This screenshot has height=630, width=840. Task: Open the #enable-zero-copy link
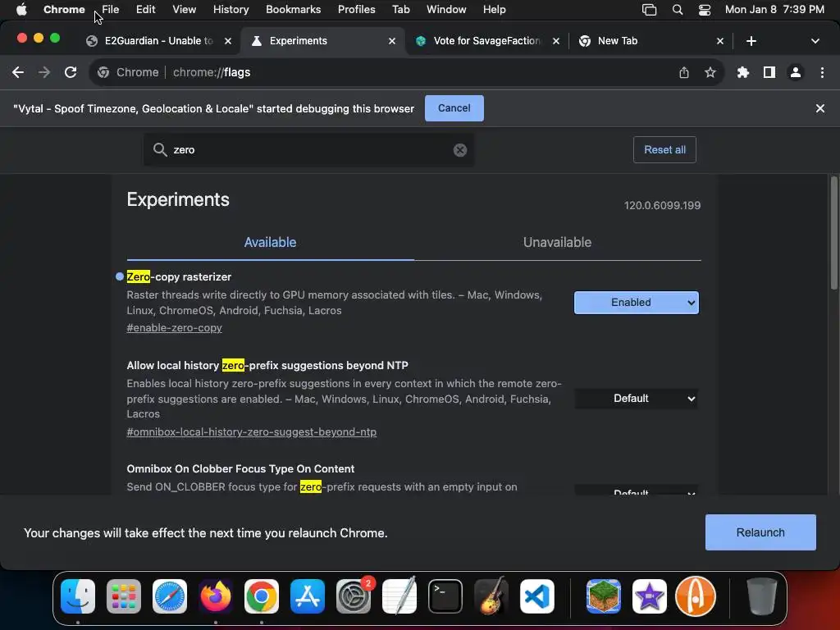pos(174,328)
